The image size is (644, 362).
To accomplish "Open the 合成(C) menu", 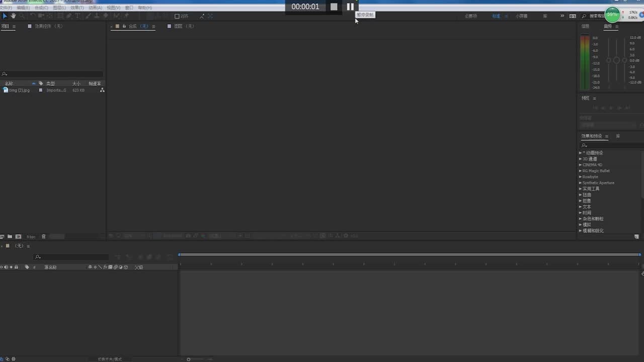I will tap(41, 8).
